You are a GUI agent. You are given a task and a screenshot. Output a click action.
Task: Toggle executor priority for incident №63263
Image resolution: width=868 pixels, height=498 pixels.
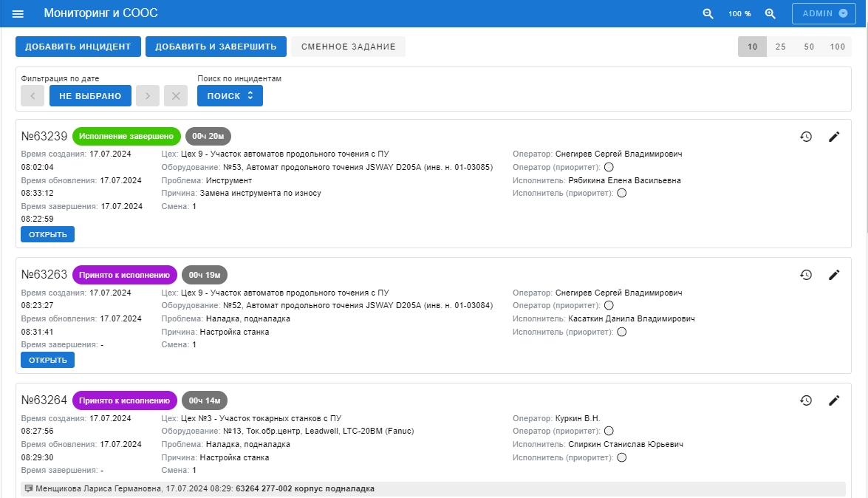click(621, 332)
